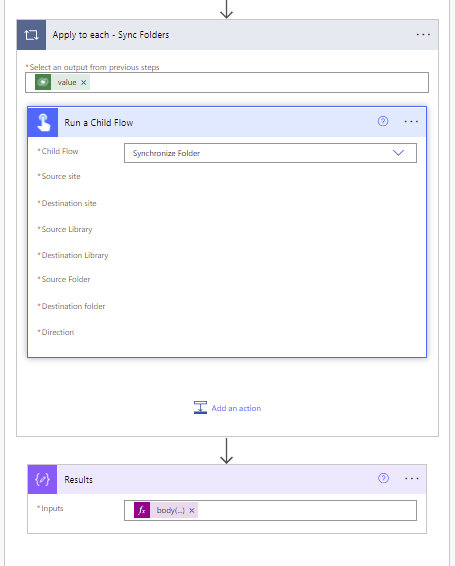Click the Results action title
Screen dimensions: 455x566
(x=78, y=480)
